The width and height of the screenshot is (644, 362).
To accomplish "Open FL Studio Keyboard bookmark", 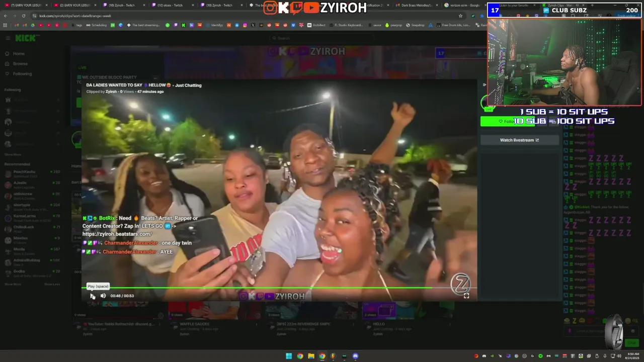I will point(346,25).
